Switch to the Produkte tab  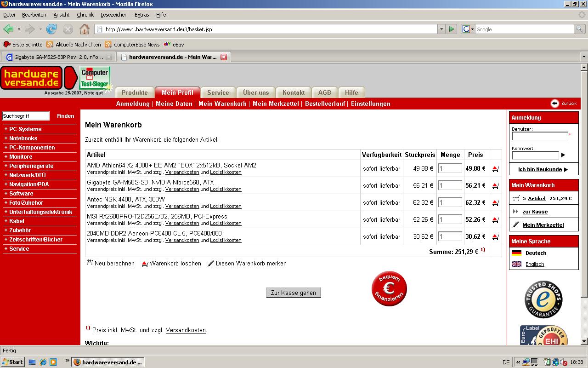coord(135,92)
